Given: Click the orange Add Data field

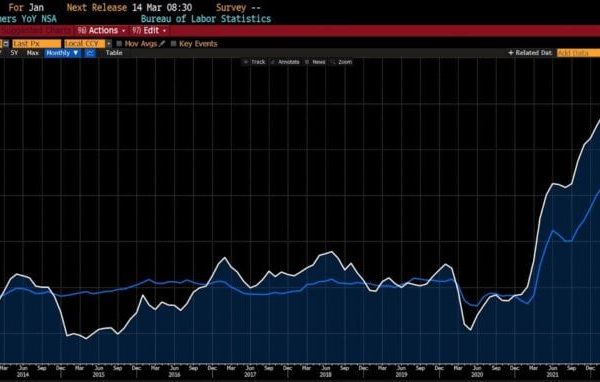Looking at the screenshot, I should (579, 53).
